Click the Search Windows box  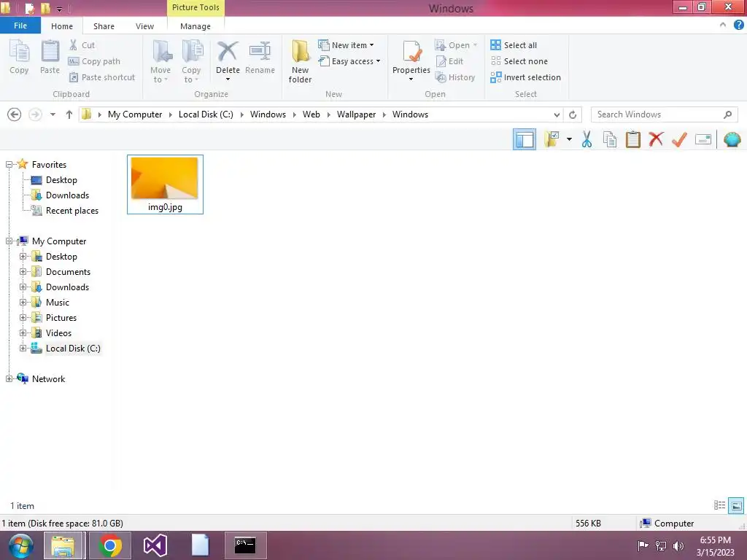coord(664,114)
